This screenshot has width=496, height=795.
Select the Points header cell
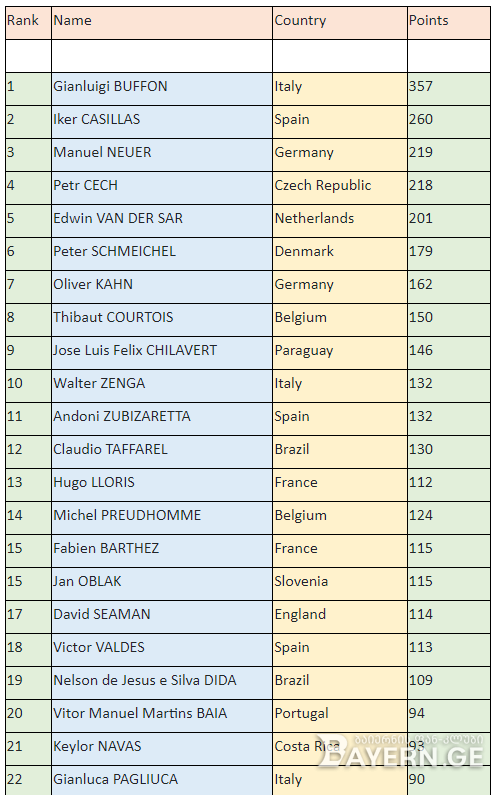[x=449, y=23]
